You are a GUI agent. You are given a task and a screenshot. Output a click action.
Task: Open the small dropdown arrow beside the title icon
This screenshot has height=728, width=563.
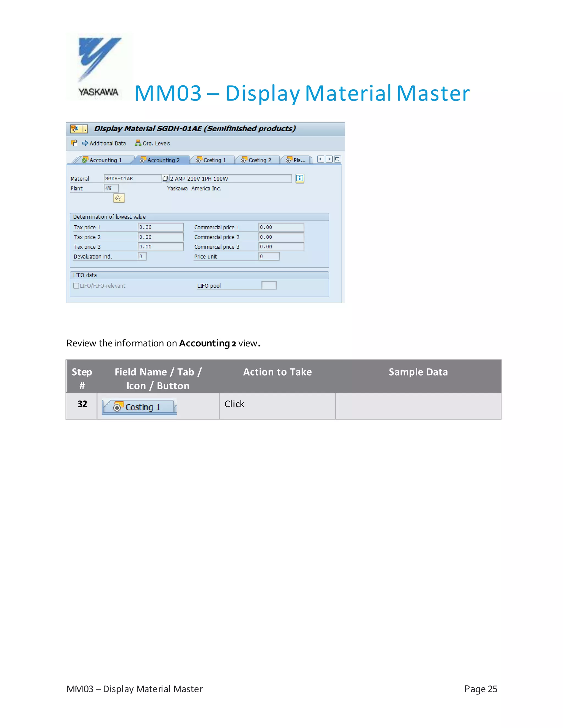click(85, 129)
